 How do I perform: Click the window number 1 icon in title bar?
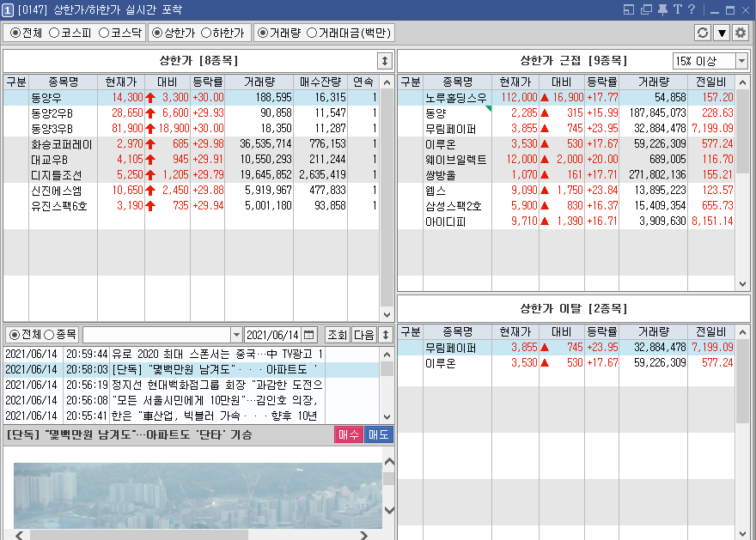click(7, 9)
